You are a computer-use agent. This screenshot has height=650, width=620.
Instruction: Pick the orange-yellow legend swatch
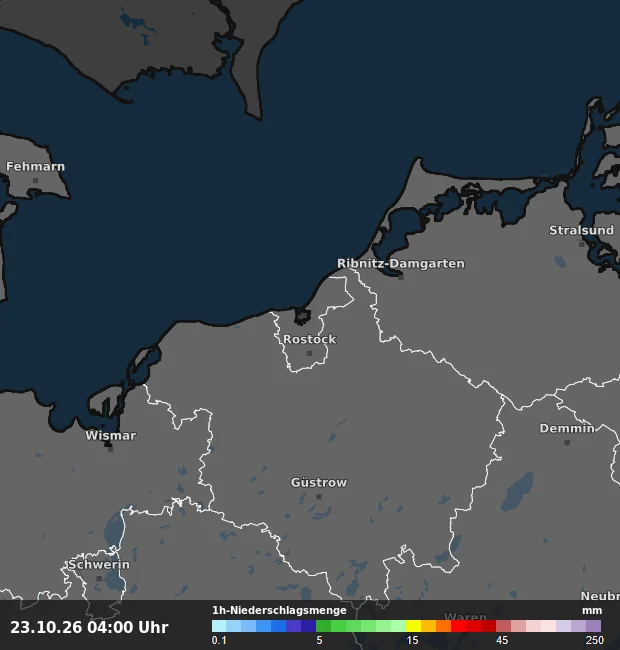[428, 626]
